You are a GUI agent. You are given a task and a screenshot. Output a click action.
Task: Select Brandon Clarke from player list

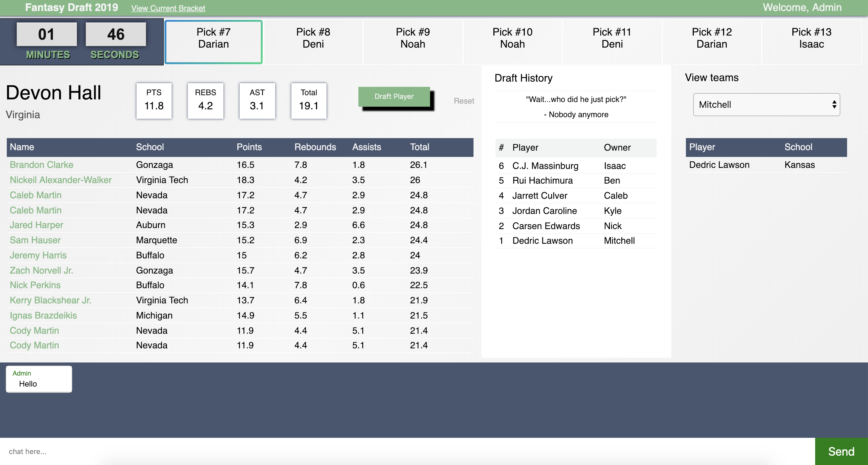point(41,165)
